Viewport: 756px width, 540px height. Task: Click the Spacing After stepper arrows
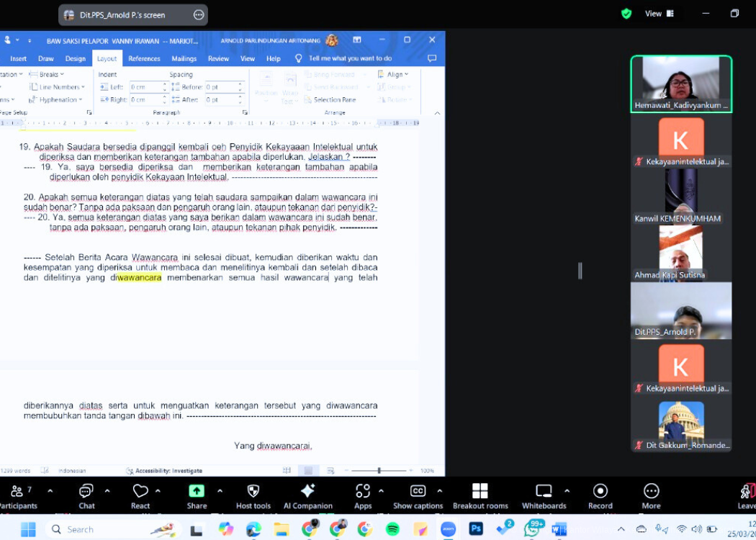pos(240,100)
